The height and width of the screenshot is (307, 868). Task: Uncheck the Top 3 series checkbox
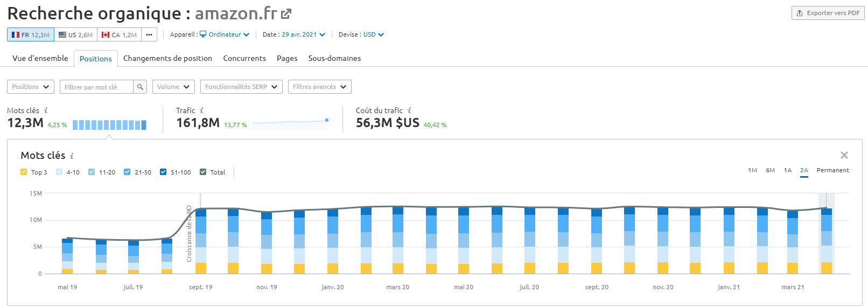24,172
